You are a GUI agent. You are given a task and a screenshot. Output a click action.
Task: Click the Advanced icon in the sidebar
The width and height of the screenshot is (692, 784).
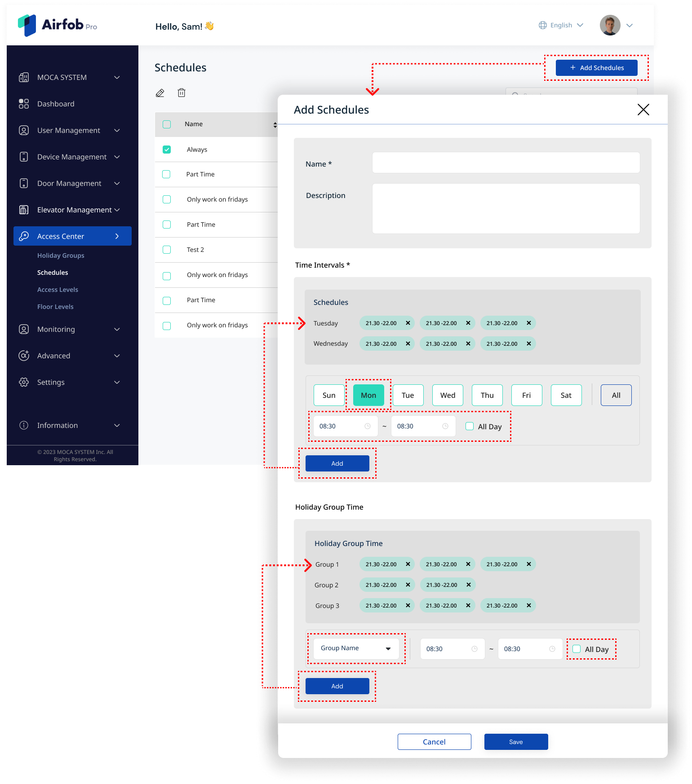24,356
